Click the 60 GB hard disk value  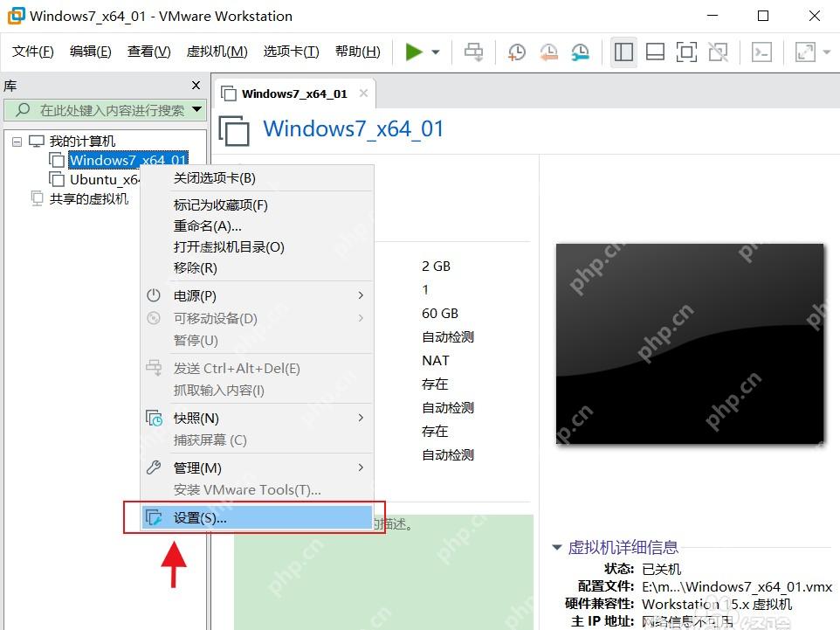click(x=440, y=314)
